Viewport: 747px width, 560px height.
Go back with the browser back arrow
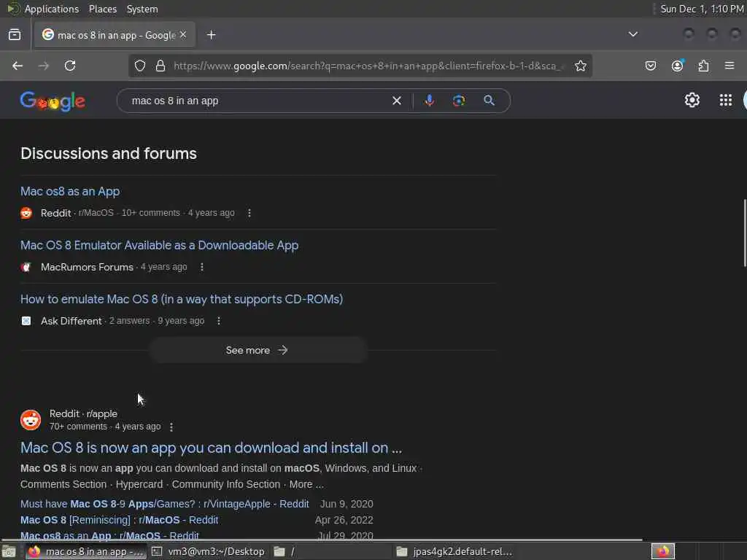pos(18,66)
